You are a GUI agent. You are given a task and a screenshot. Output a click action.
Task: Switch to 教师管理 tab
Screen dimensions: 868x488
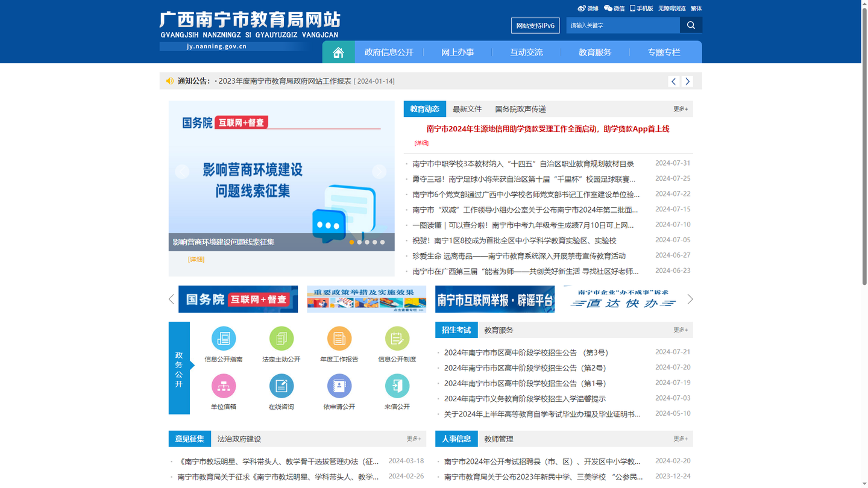[498, 439]
